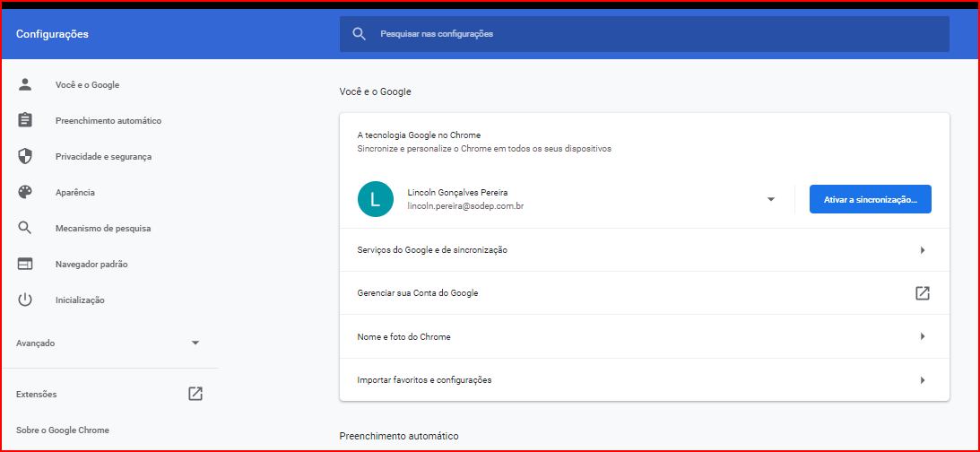Click the browser window icon for Navegador padrão
Viewport: 980px width, 452px height.
coord(25,265)
